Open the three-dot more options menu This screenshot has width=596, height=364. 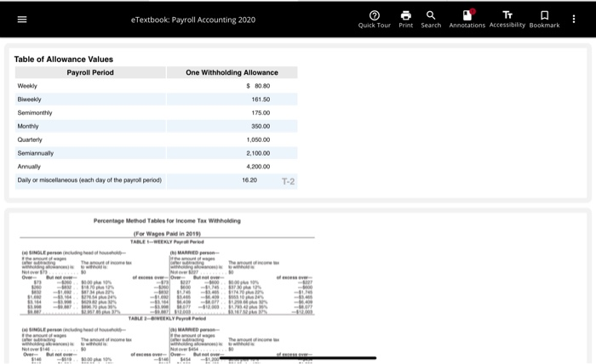[x=574, y=19]
